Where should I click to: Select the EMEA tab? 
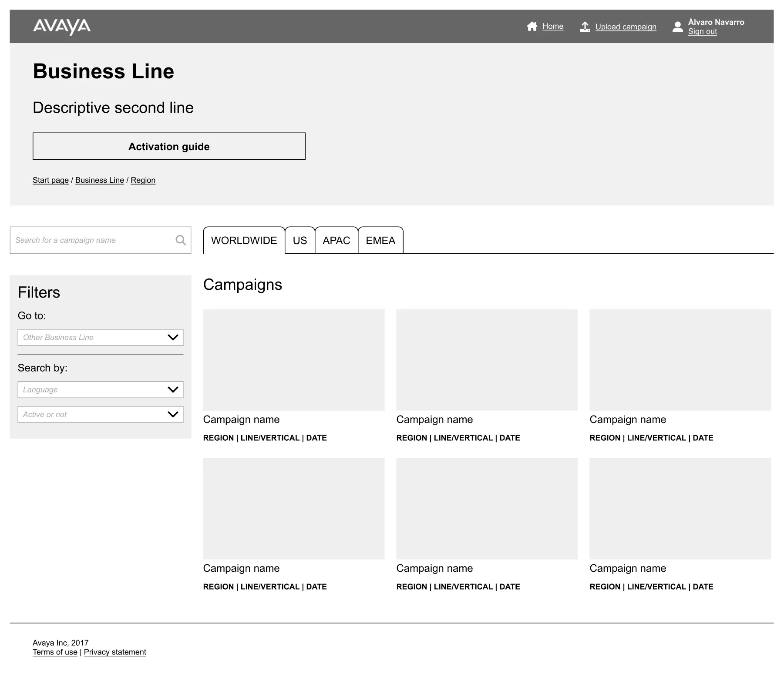tap(380, 240)
